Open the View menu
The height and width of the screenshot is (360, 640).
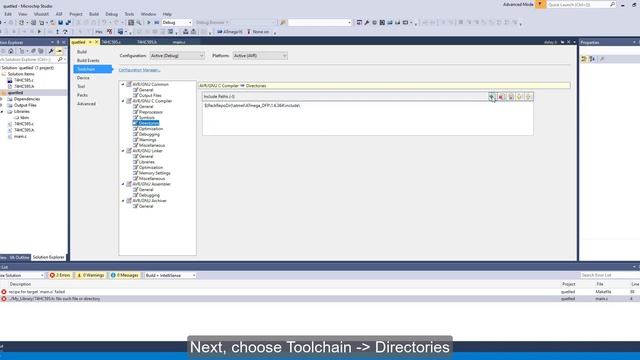pyautogui.click(x=22, y=14)
